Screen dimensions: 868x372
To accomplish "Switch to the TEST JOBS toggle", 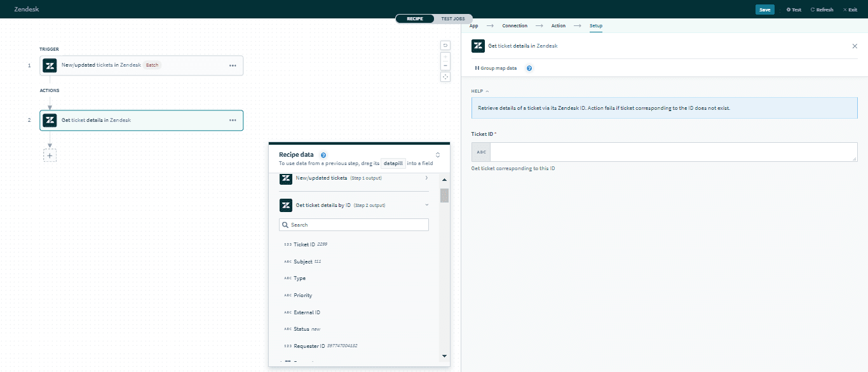I will click(x=453, y=18).
